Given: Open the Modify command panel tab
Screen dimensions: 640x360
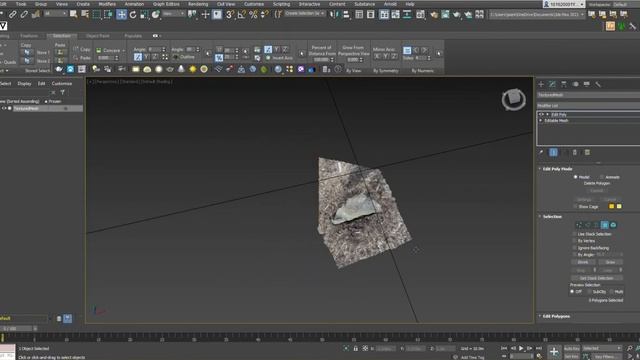Looking at the screenshot, I should pos(553,84).
